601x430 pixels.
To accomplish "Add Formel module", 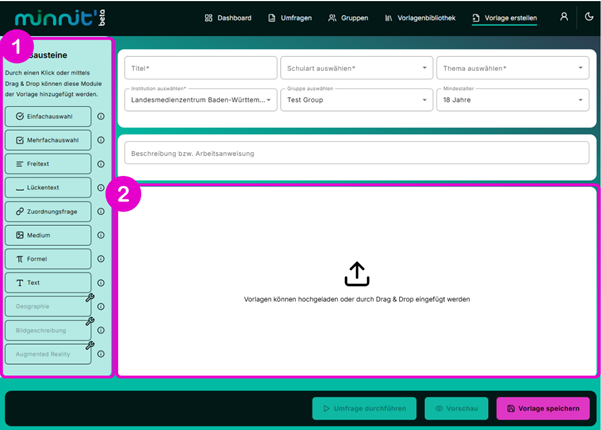I will coord(48,259).
